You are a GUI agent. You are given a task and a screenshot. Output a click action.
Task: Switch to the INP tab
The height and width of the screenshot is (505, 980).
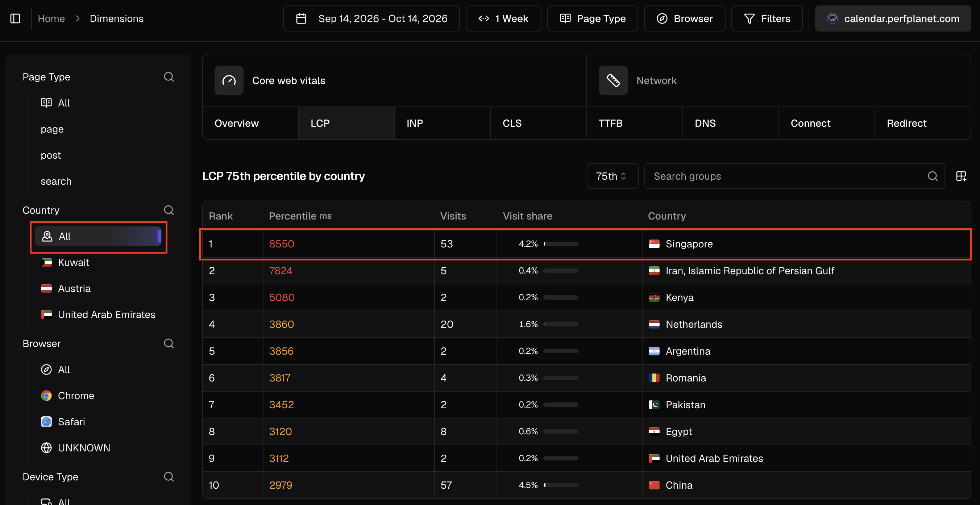click(x=443, y=123)
